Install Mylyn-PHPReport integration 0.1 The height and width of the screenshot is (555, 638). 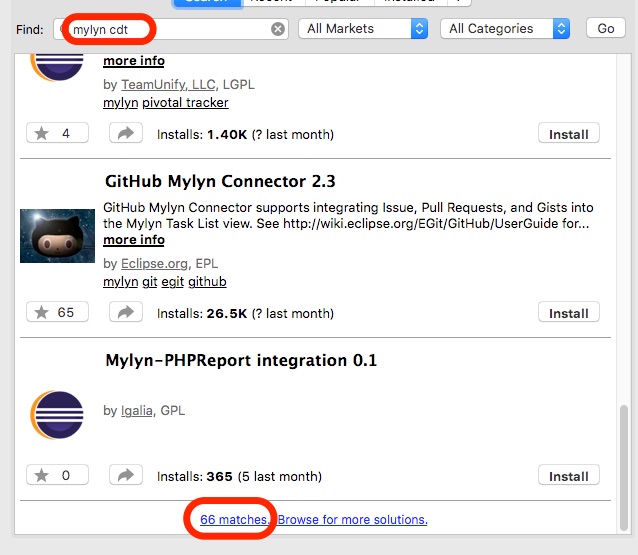[568, 476]
